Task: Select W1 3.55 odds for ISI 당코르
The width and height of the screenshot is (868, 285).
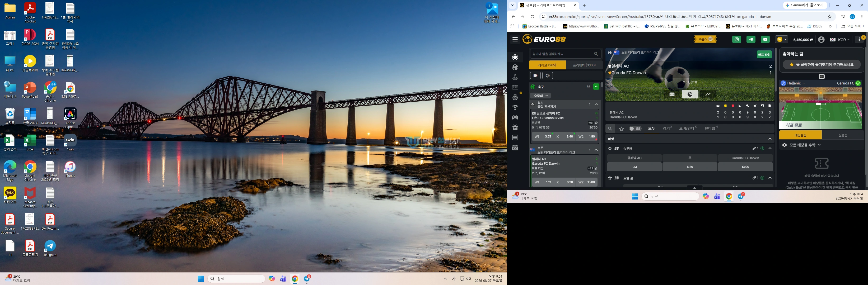Action: coord(543,137)
